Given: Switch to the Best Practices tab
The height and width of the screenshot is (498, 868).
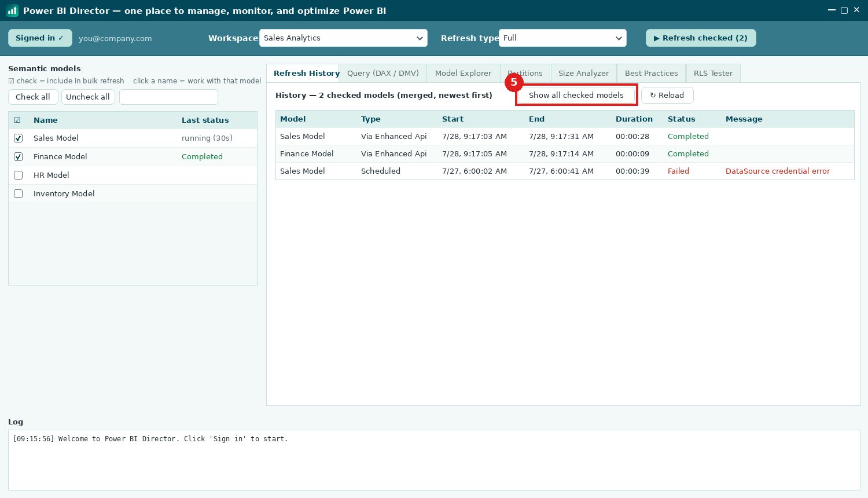Looking at the screenshot, I should [x=651, y=73].
